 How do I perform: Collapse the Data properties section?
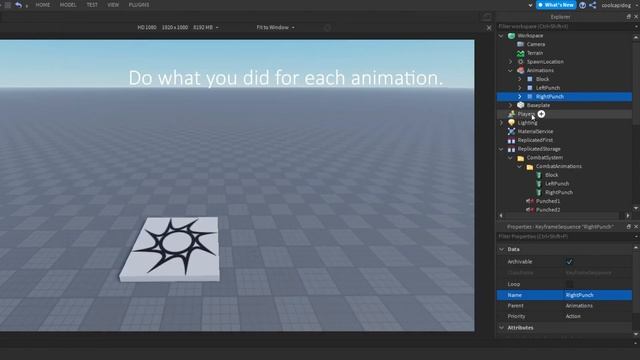tap(502, 249)
